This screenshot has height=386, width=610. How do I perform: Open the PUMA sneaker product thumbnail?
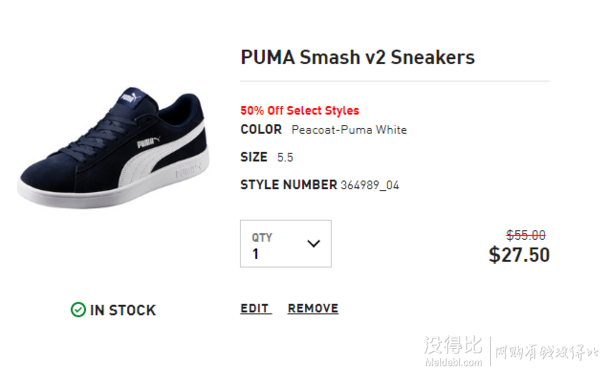pos(113,147)
